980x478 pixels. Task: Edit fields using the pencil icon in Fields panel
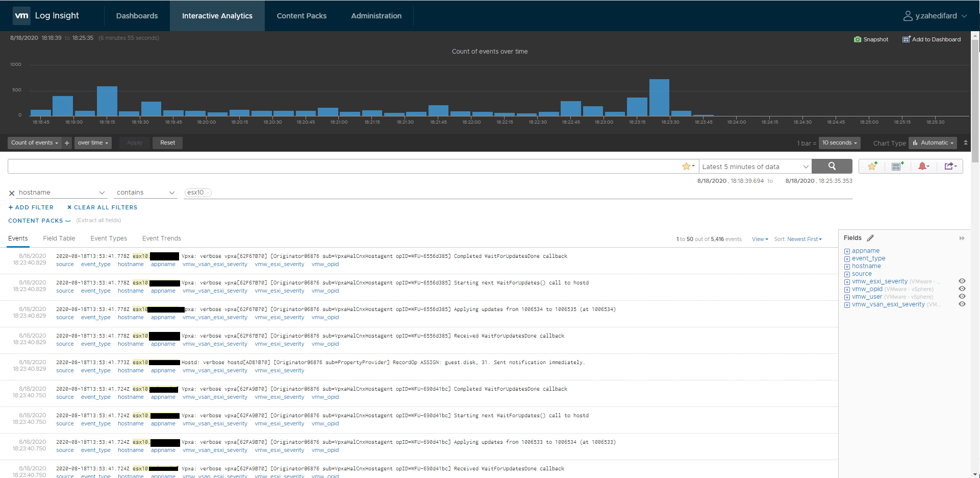click(870, 237)
